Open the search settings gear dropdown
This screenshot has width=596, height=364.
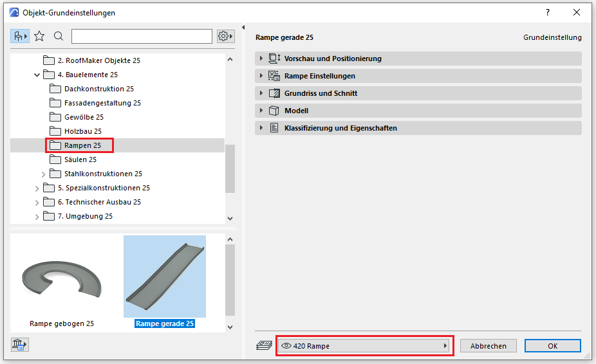pos(225,36)
